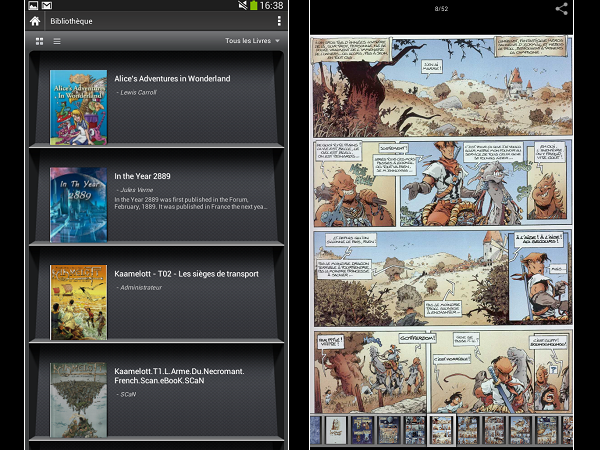Jump to the dark blue cover page thumbnail
Viewport: 600px width, 450px height.
click(362, 430)
